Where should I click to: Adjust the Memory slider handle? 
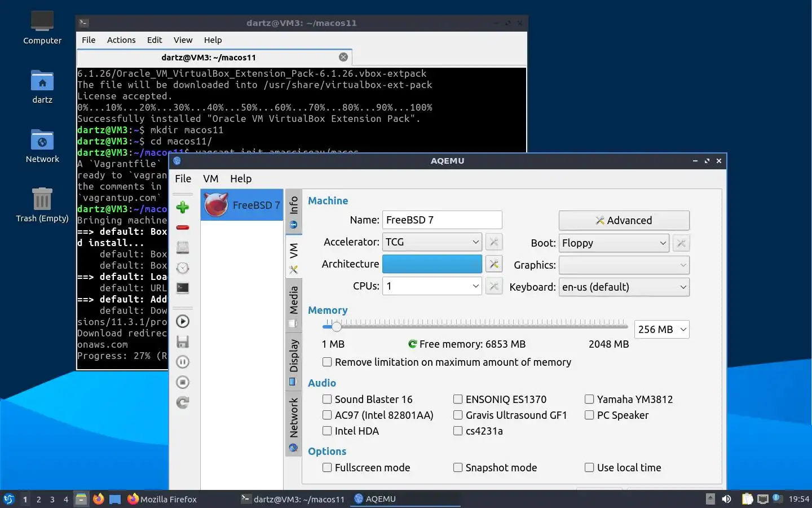(x=336, y=326)
